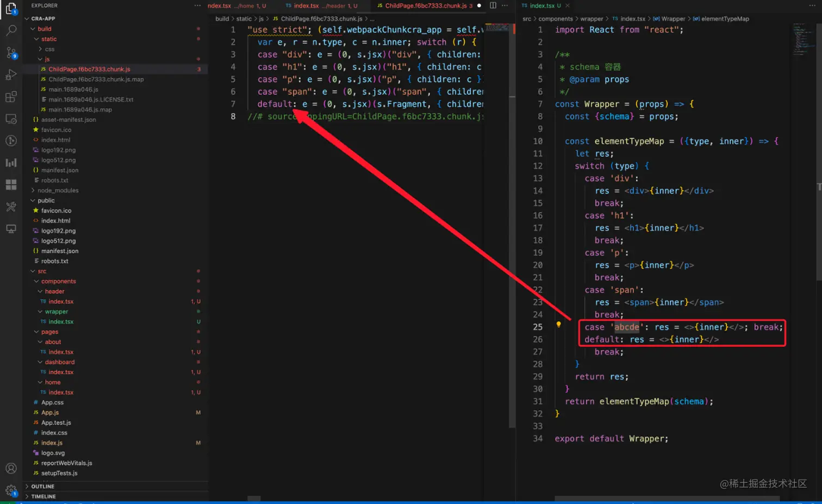Click the four-squares grid icon in activity bar
This screenshot has height=504, width=822.
(x=11, y=185)
